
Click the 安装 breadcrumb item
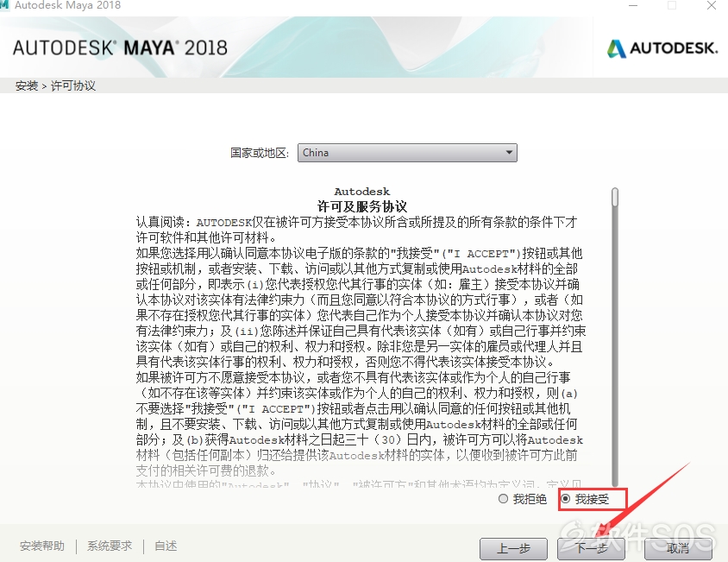(x=27, y=86)
